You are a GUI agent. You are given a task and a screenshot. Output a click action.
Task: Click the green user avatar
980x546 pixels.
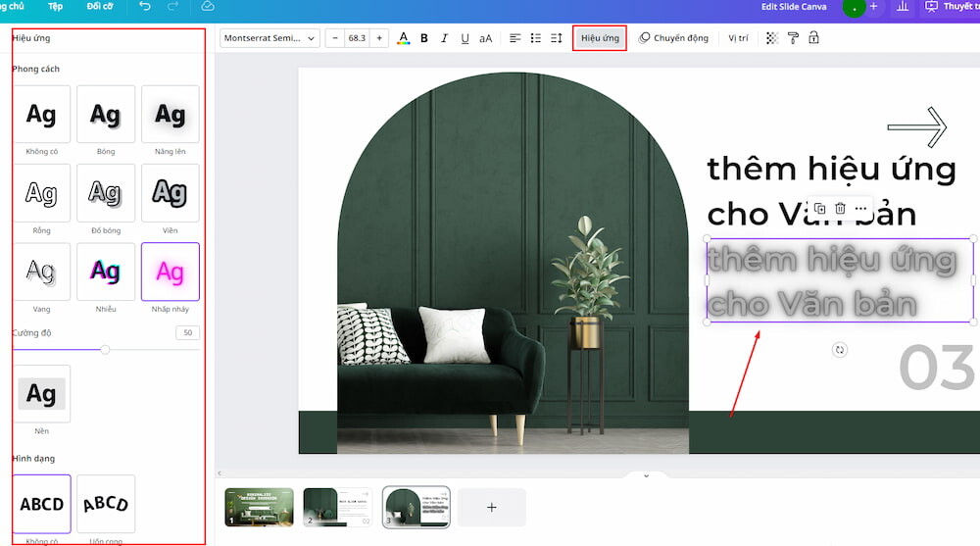(x=854, y=7)
